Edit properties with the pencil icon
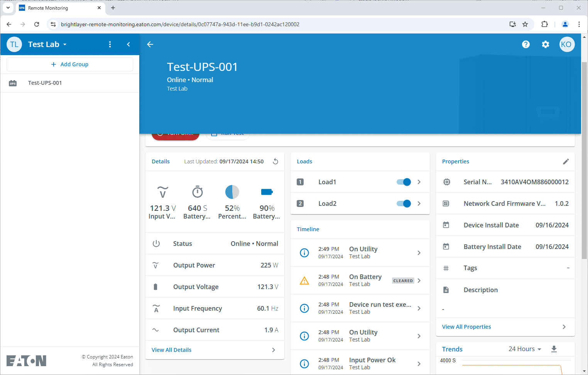Viewport: 588px width, 375px height. click(566, 161)
